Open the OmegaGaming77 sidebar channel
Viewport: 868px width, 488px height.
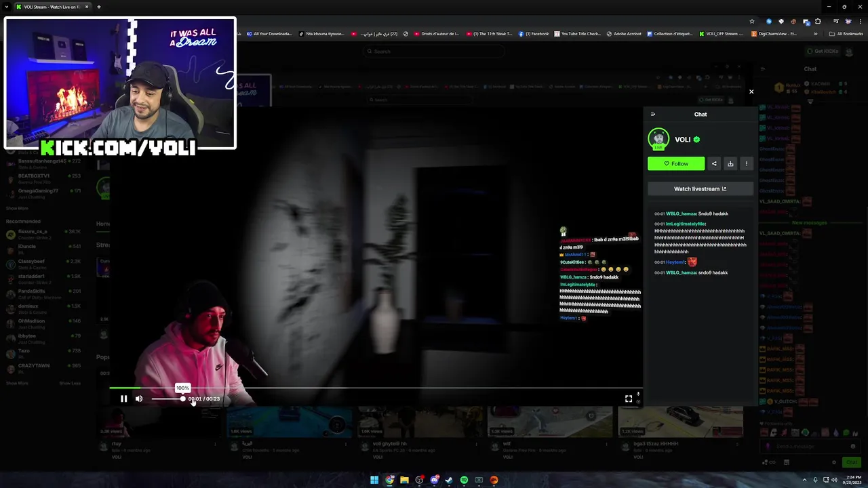tap(43, 193)
